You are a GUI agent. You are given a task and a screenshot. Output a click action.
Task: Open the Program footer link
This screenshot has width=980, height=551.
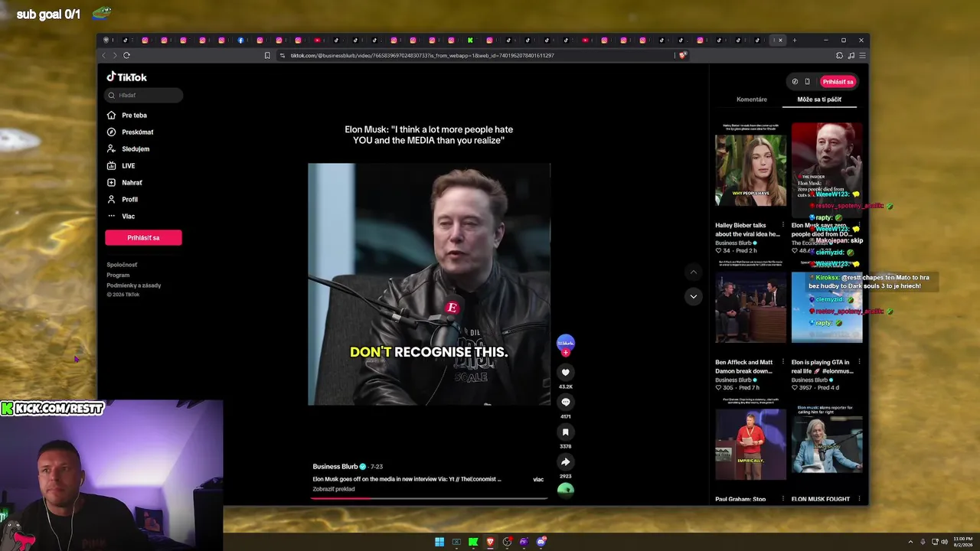click(118, 275)
